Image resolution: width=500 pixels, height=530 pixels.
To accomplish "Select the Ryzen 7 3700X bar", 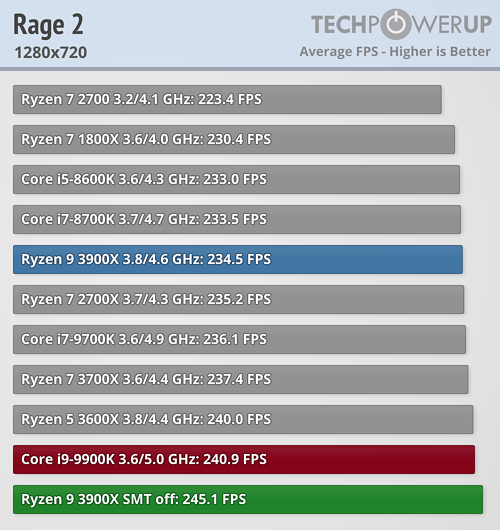I will coord(241,379).
